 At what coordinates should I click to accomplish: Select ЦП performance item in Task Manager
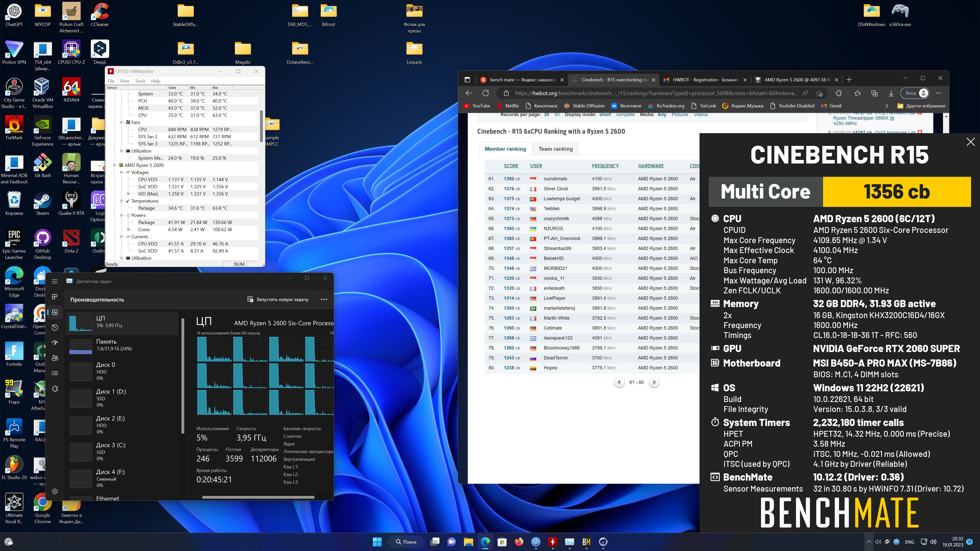tap(122, 323)
